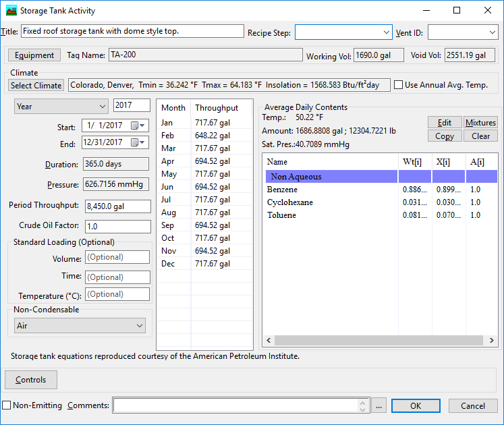Click the Working Vol field
504x425 pixels.
[x=379, y=55]
